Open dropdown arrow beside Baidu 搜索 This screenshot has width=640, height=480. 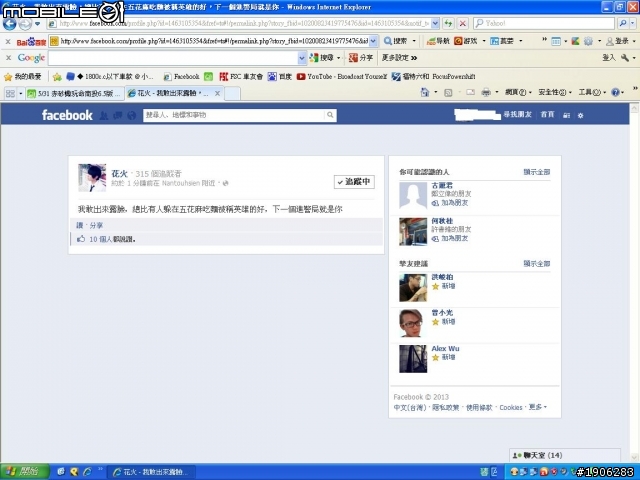point(414,41)
